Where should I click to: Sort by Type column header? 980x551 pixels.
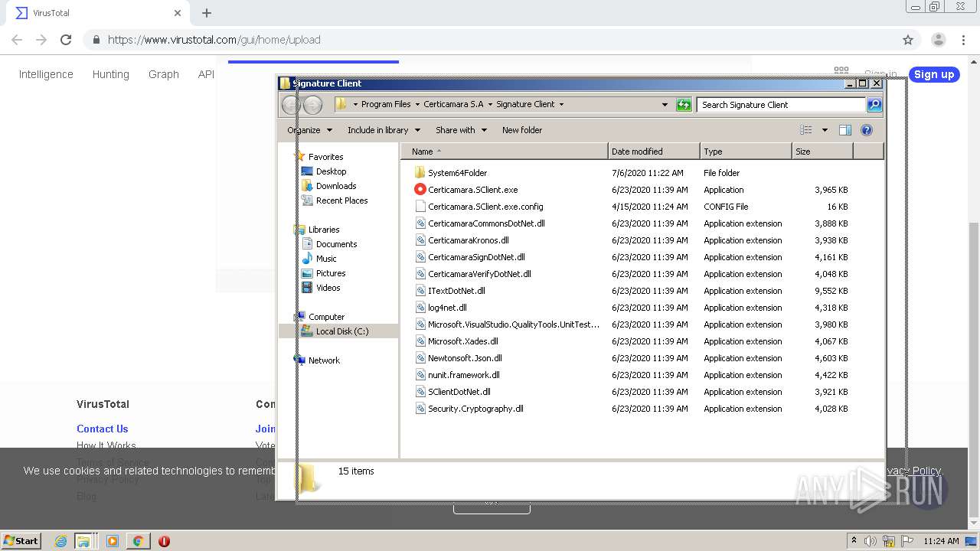coord(746,152)
